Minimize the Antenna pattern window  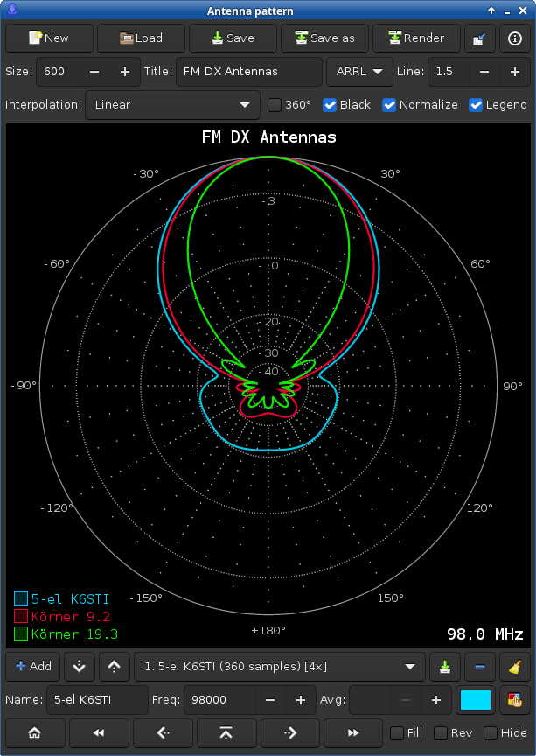[506, 10]
